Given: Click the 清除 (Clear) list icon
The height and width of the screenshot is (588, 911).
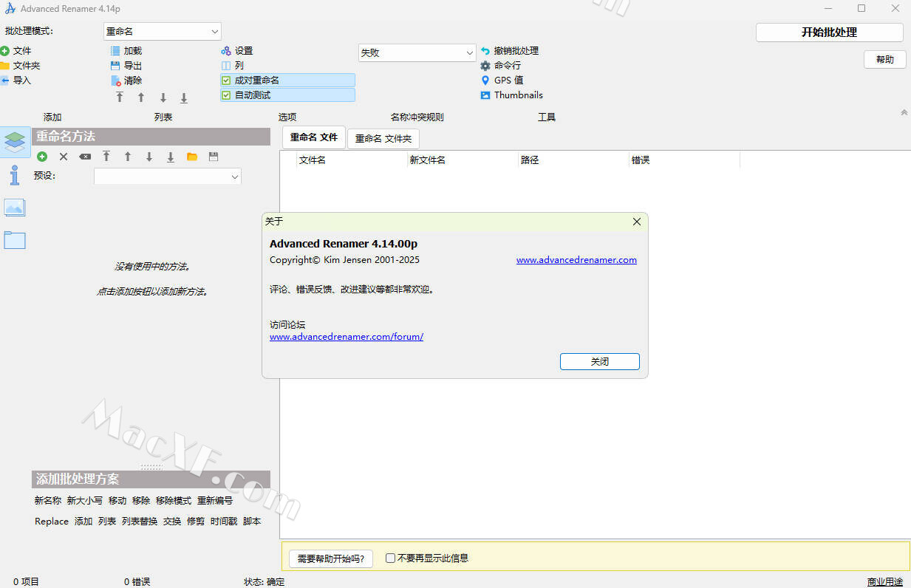Looking at the screenshot, I should [115, 81].
